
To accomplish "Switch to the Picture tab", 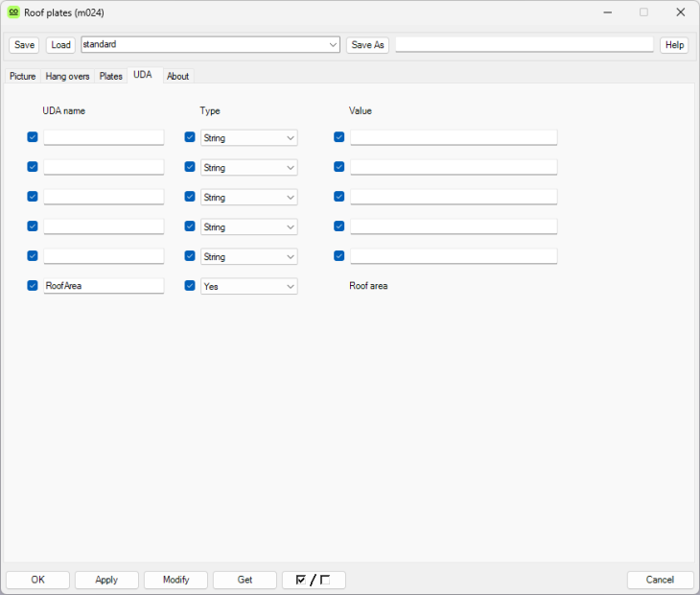I will click(x=22, y=76).
